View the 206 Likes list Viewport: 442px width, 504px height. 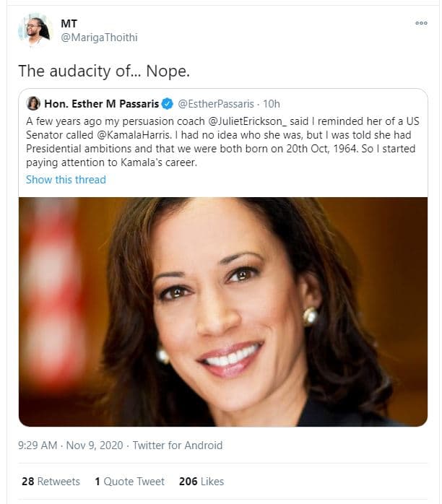coord(201,481)
